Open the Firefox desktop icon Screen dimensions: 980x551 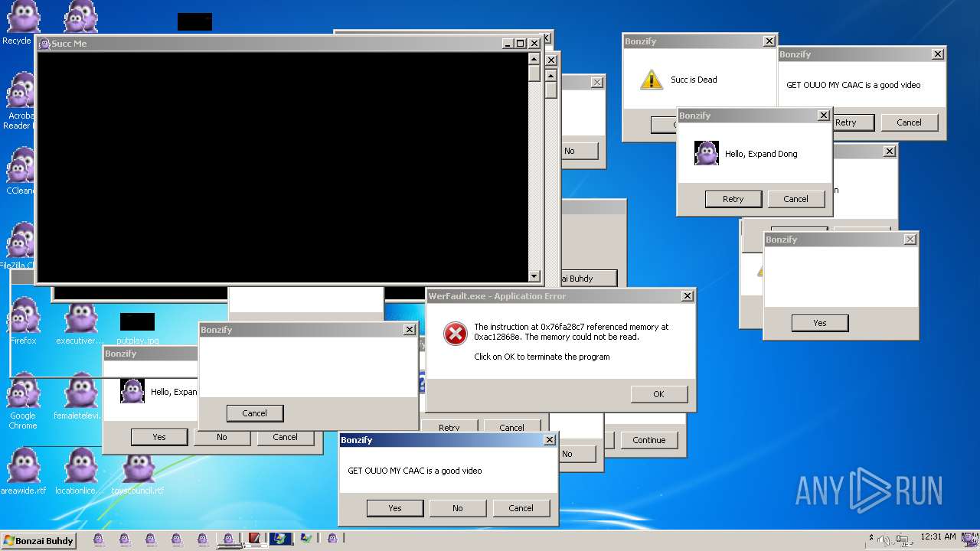pyautogui.click(x=23, y=320)
